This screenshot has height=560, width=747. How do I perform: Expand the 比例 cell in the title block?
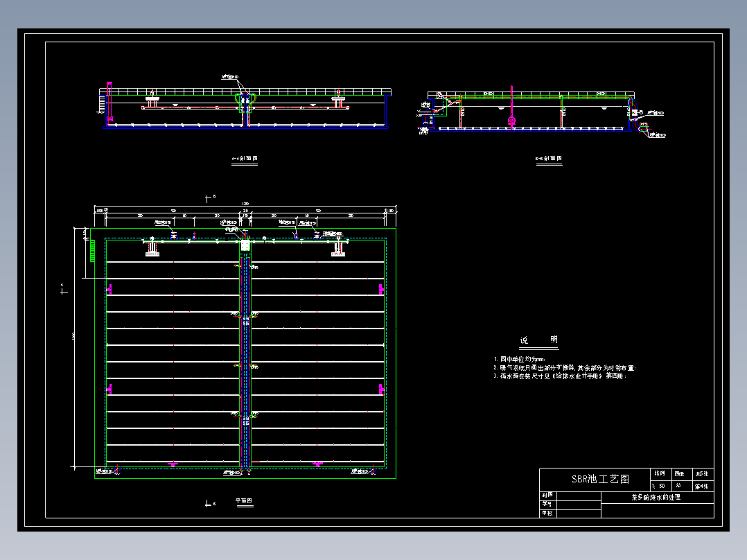(660, 475)
